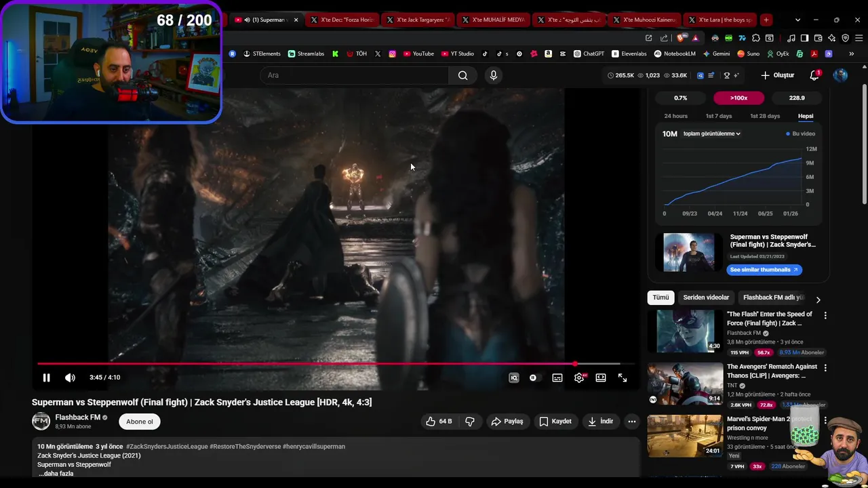The height and width of the screenshot is (488, 868).
Task: Open player settings gear icon
Action: 578,378
